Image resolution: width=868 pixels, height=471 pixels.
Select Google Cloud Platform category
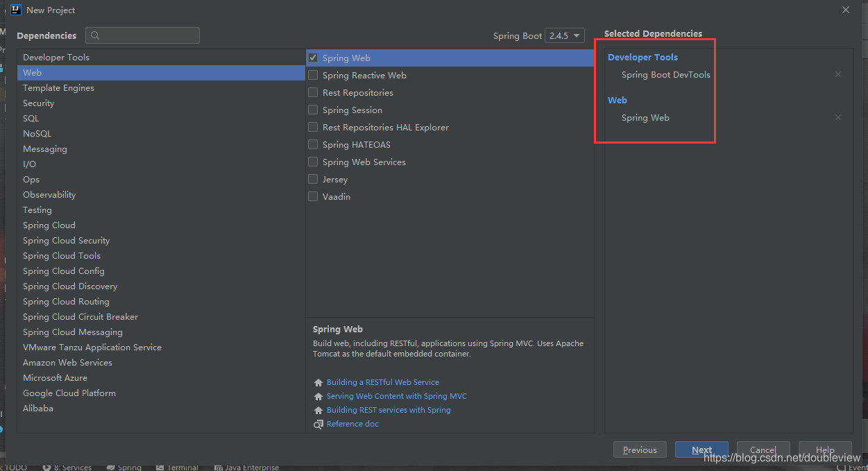pos(161,393)
